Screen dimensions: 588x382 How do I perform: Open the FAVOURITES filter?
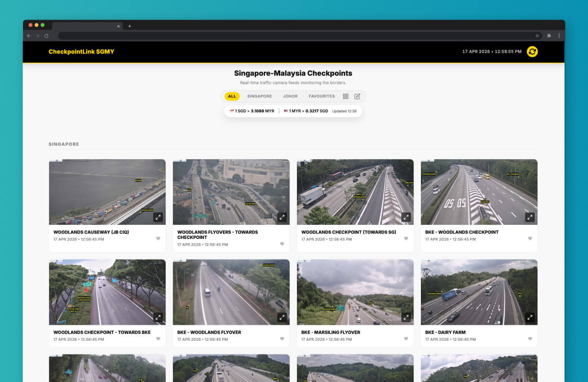click(321, 96)
